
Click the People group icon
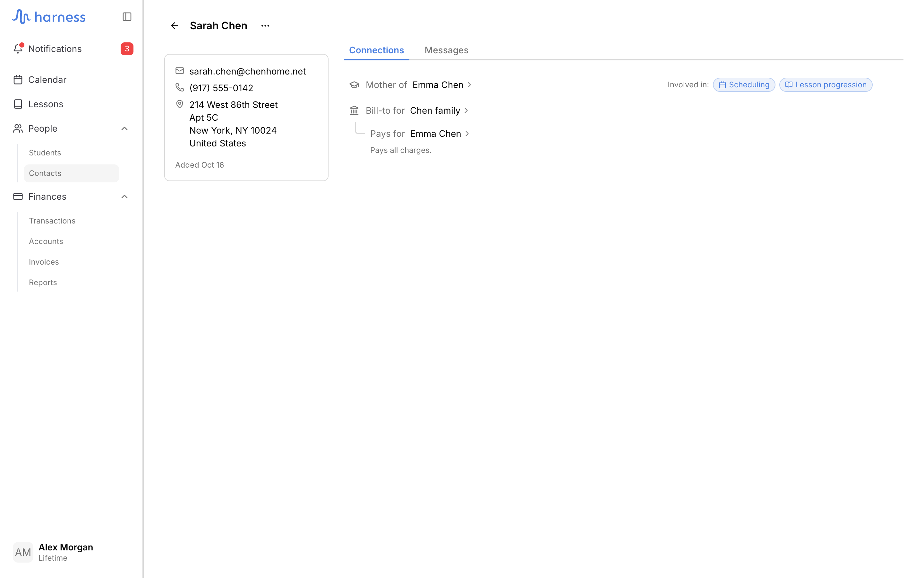(x=18, y=128)
